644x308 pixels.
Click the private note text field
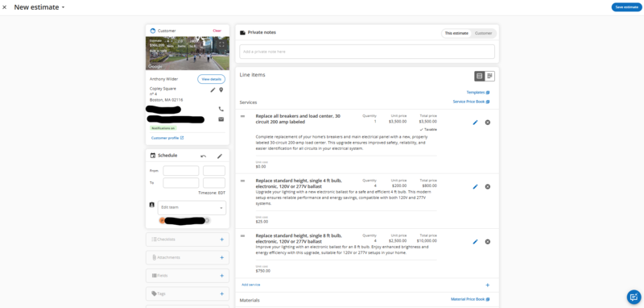coord(367,52)
